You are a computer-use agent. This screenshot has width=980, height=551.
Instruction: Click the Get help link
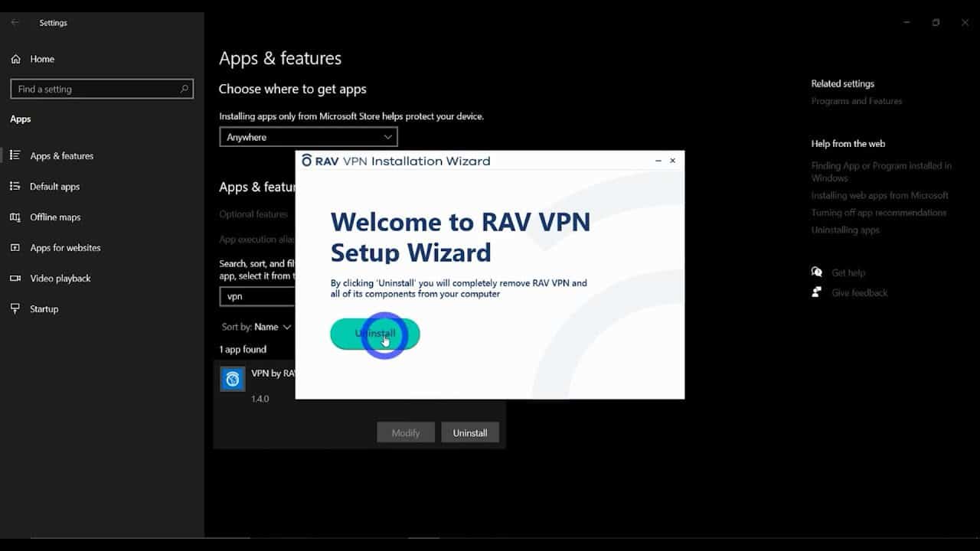[848, 272]
